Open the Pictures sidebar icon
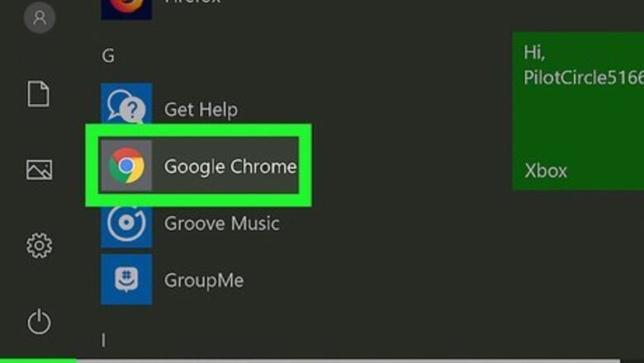644x363 pixels. coord(39,170)
